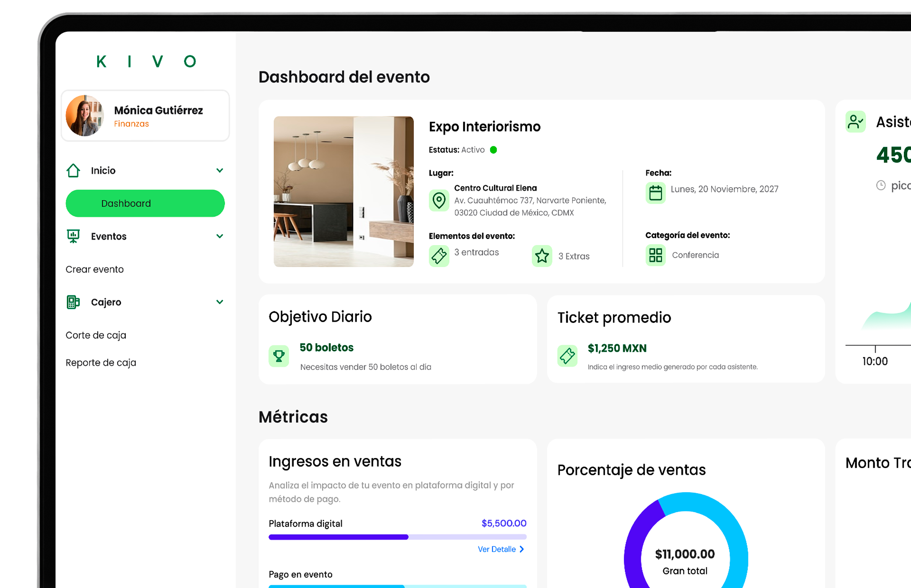Click the Plataforma digital label
The image size is (911, 588).
[306, 524]
